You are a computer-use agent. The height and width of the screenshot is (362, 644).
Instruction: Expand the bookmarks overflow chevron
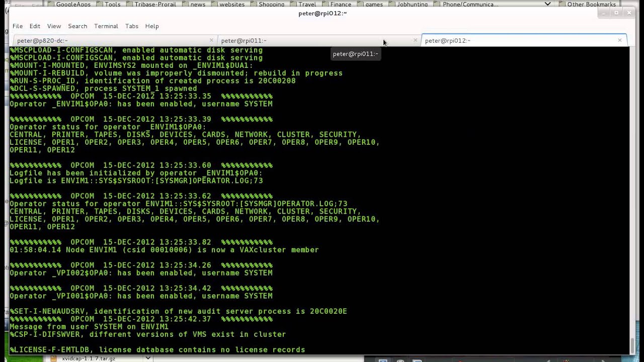tap(548, 4)
